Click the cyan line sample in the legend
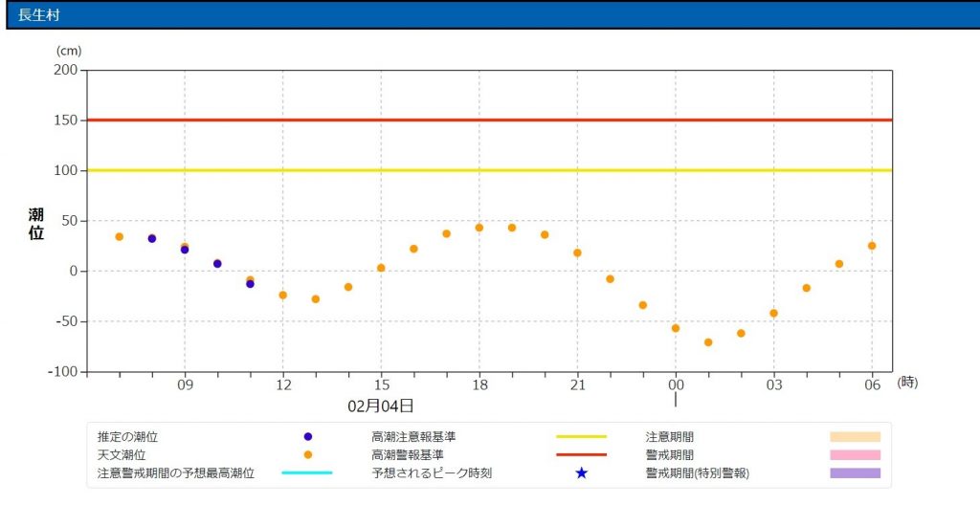 307,472
